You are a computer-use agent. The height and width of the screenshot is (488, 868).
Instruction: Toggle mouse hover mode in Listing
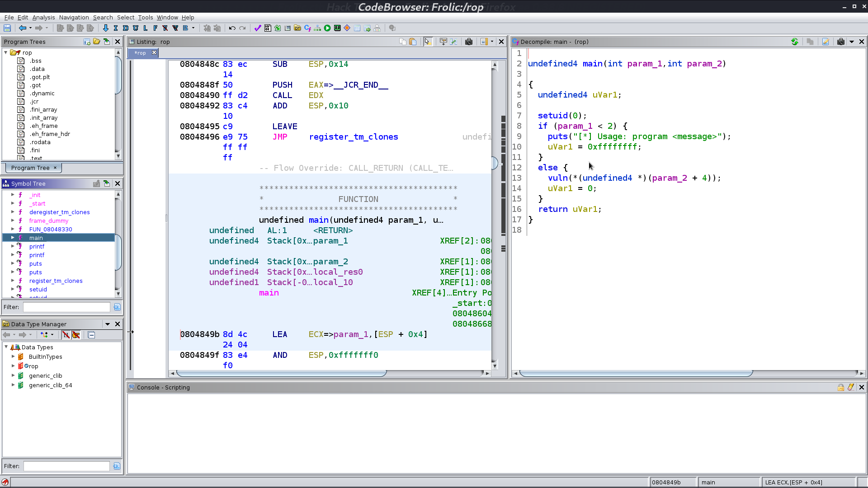click(x=427, y=42)
